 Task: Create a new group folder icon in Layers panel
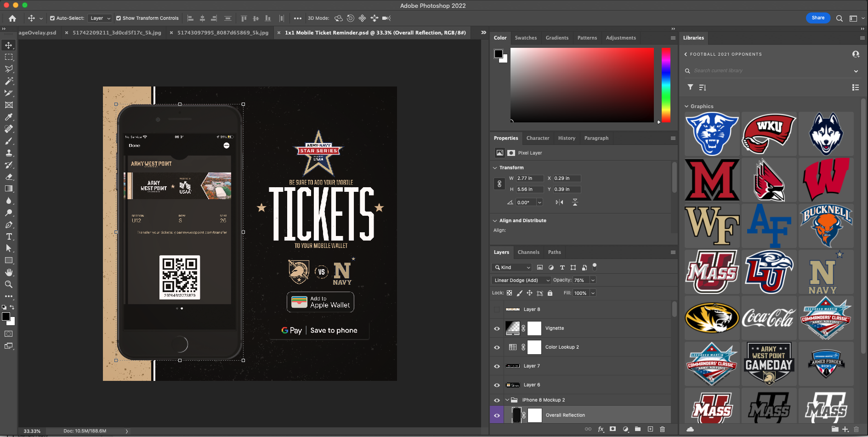click(x=638, y=429)
